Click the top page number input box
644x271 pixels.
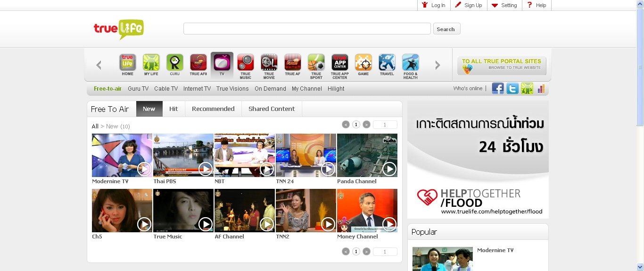[x=385, y=125]
